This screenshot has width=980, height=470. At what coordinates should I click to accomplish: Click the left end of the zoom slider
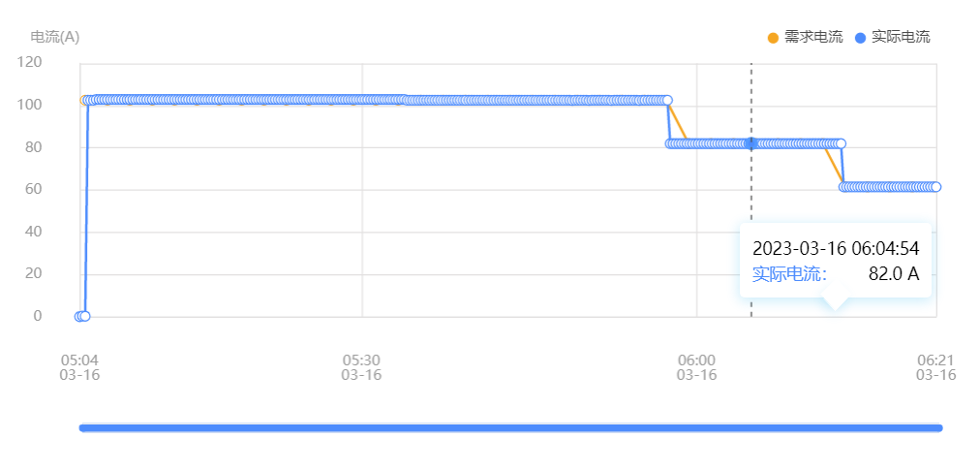coord(81,427)
